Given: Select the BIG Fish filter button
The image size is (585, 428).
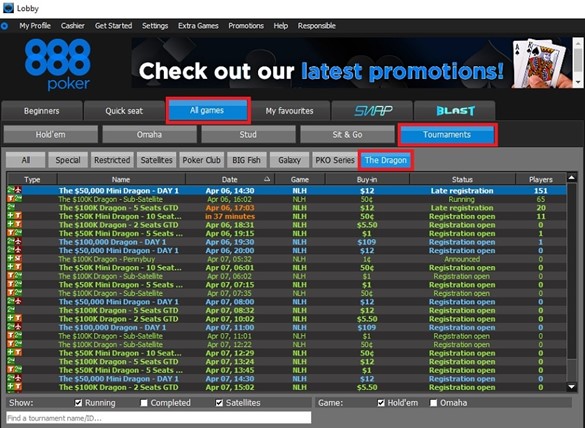Looking at the screenshot, I should (x=246, y=160).
